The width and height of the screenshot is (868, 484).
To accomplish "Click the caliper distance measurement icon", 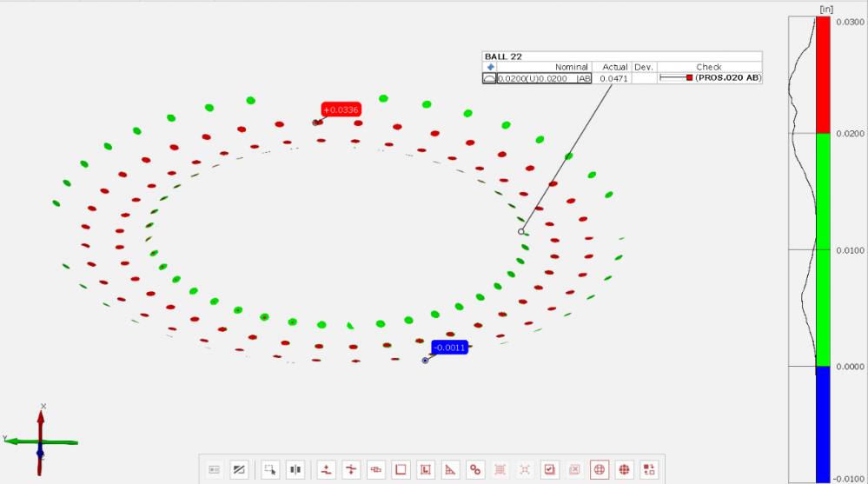I will [x=376, y=469].
